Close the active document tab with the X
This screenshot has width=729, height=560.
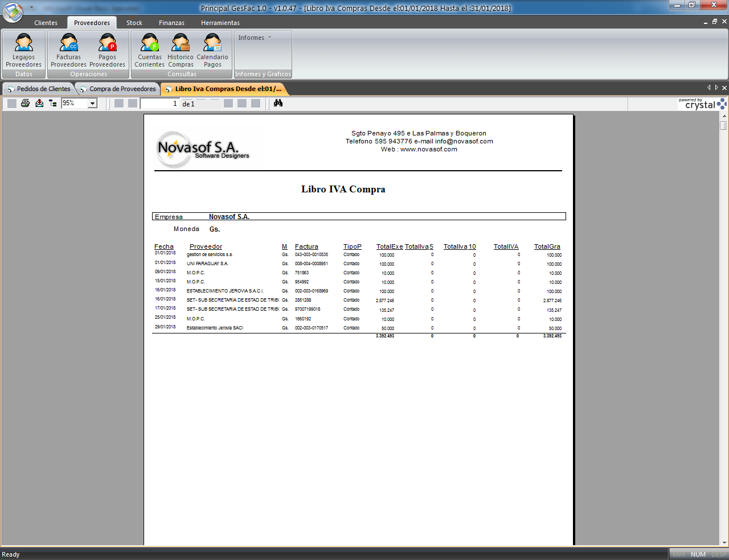point(724,88)
